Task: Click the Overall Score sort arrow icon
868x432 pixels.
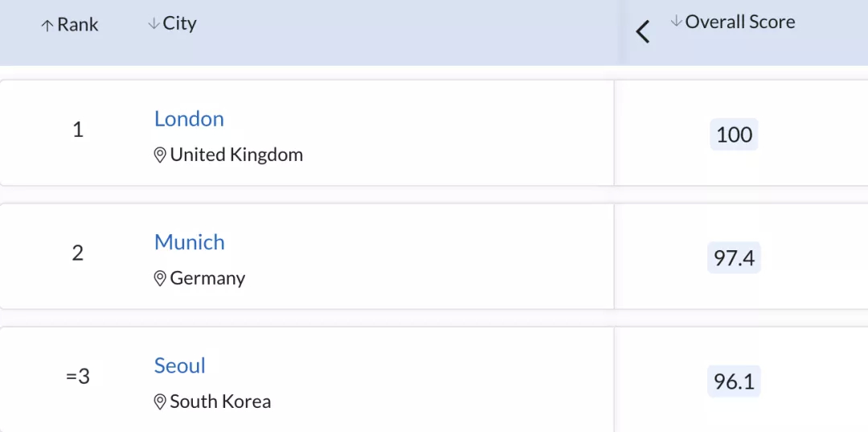Action: click(675, 22)
